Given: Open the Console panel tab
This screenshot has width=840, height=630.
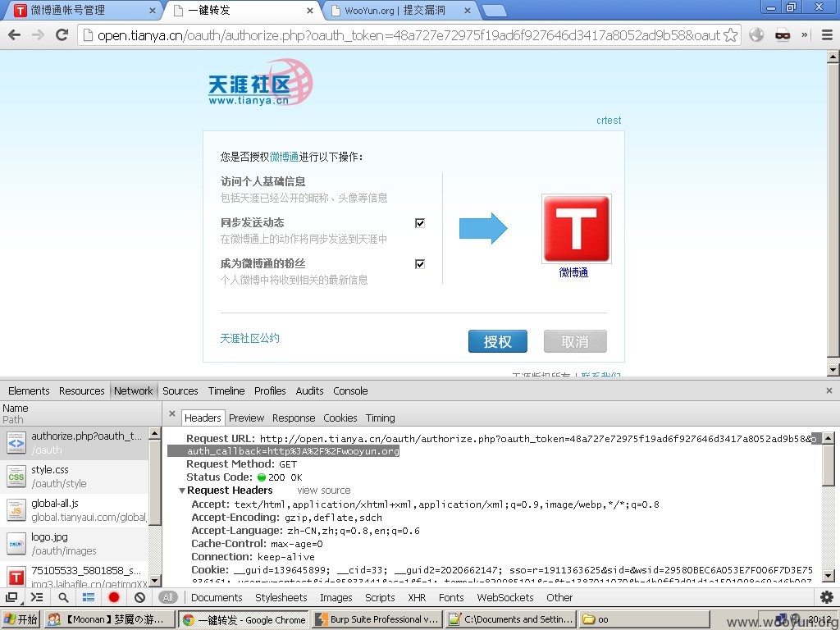Looking at the screenshot, I should 350,390.
